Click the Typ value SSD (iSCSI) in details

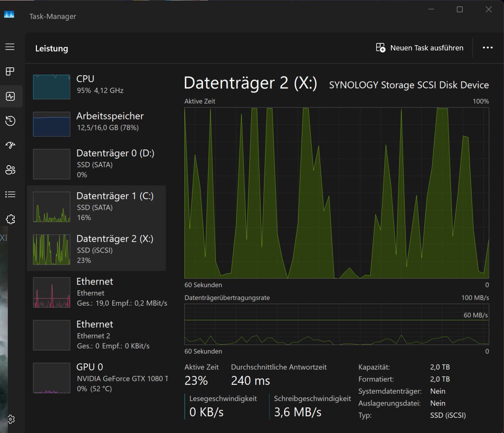(448, 415)
